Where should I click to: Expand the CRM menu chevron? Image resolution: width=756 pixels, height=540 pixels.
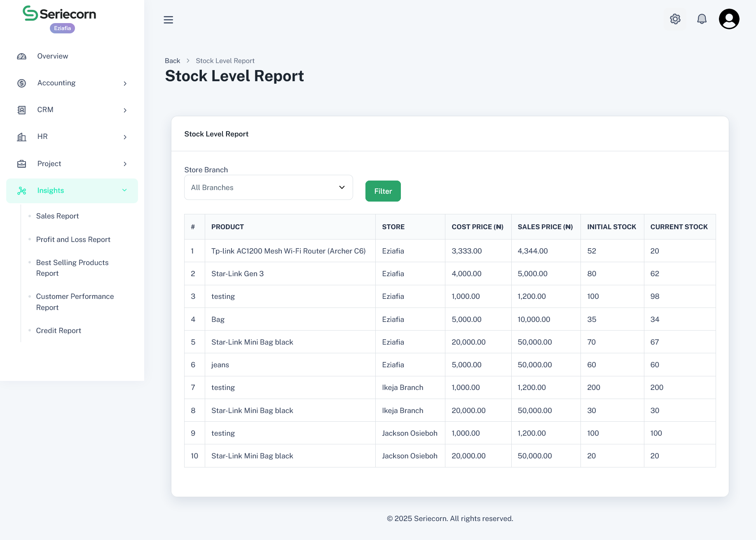point(125,110)
